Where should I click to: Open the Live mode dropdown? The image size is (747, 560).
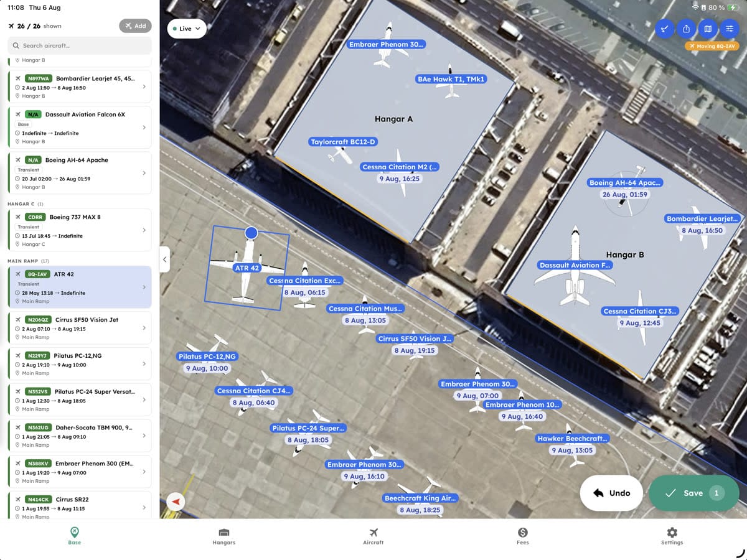(x=187, y=29)
